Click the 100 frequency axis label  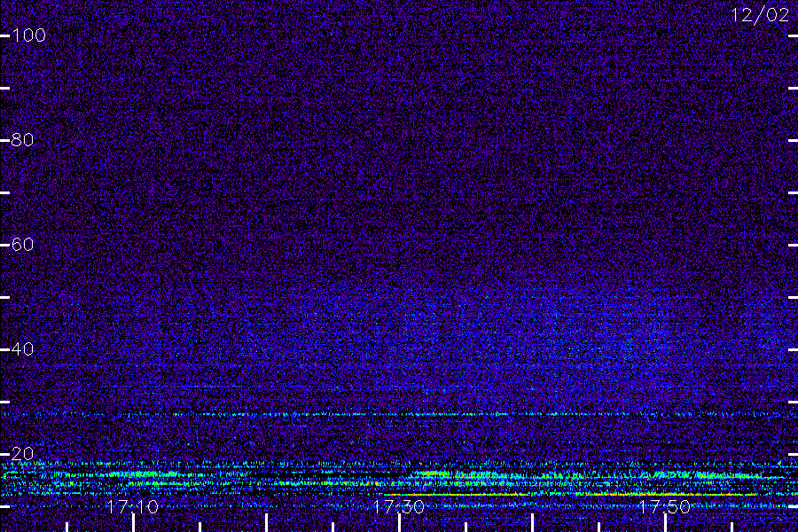(x=28, y=35)
